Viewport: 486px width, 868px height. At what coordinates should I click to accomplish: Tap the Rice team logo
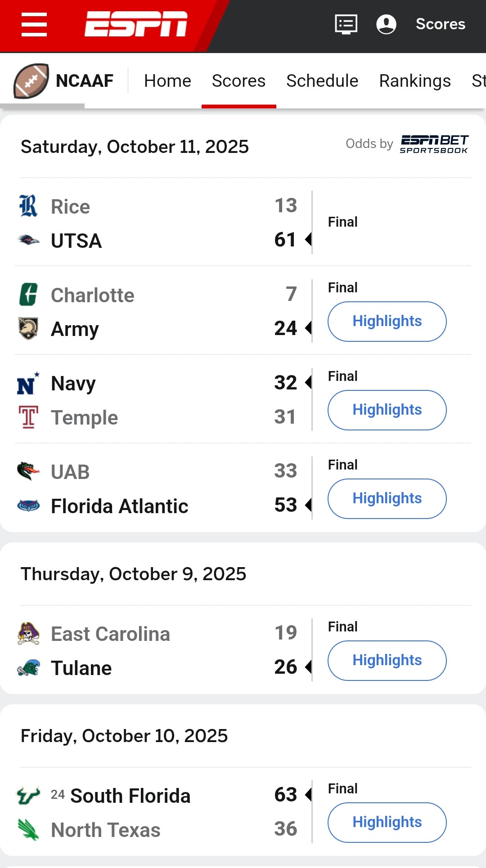[28, 206]
